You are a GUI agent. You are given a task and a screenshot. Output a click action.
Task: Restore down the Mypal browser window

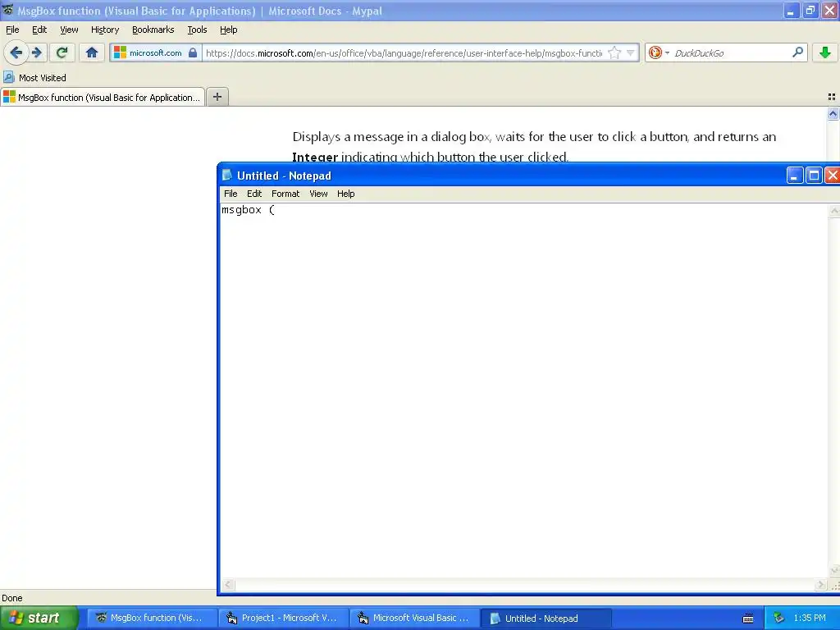click(x=810, y=11)
